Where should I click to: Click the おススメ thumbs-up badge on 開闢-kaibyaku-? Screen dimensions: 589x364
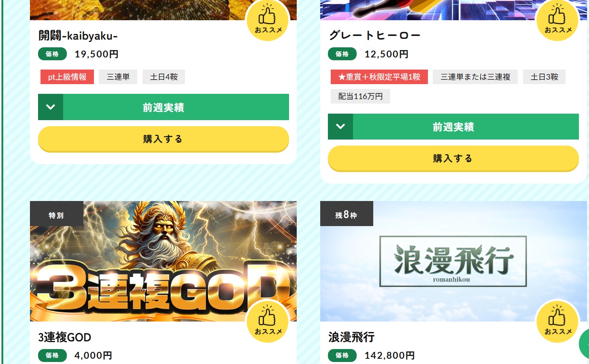(268, 20)
